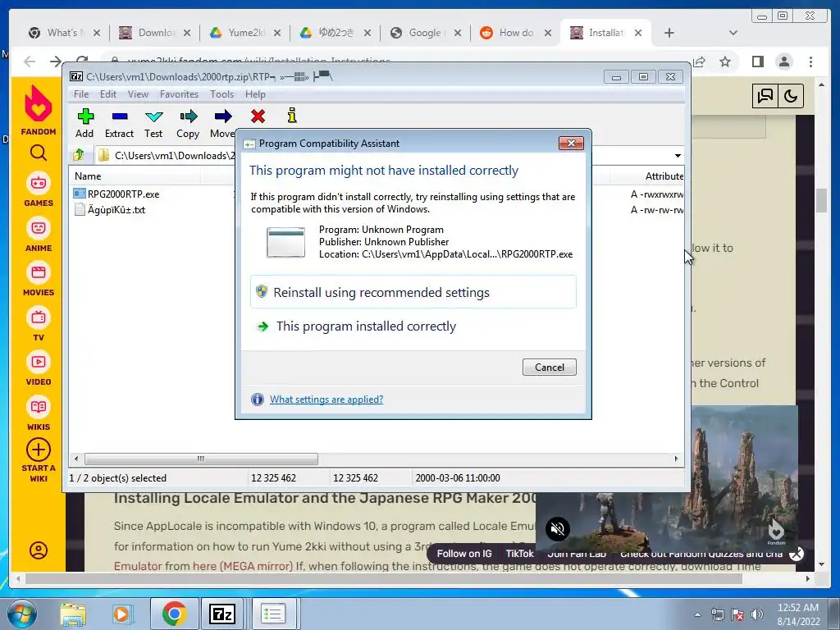
Task: Expand Chrome tab search chevron
Action: pyautogui.click(x=733, y=33)
